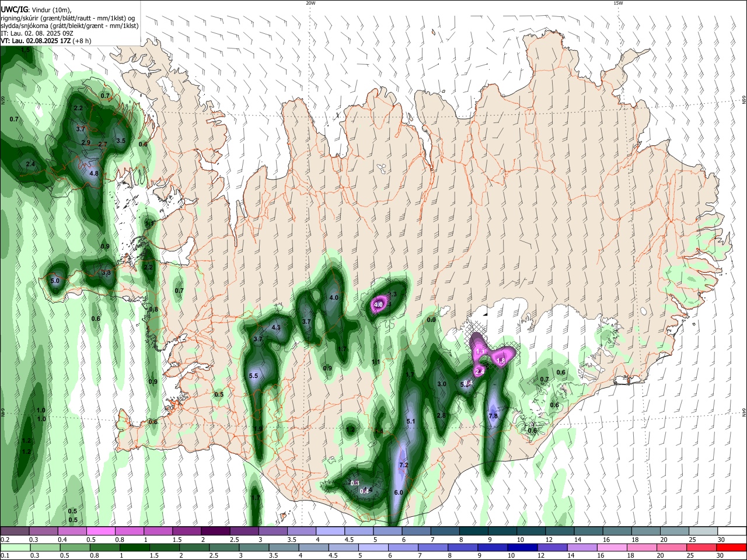The image size is (747, 560).
Task: Pick the lavender 14 swatch in lower legend
Action: point(581,547)
